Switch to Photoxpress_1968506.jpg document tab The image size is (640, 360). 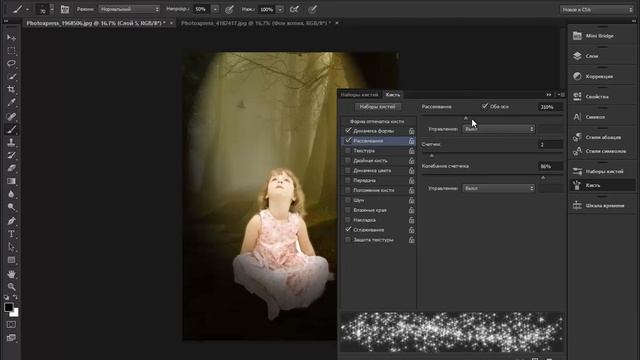tap(96, 23)
